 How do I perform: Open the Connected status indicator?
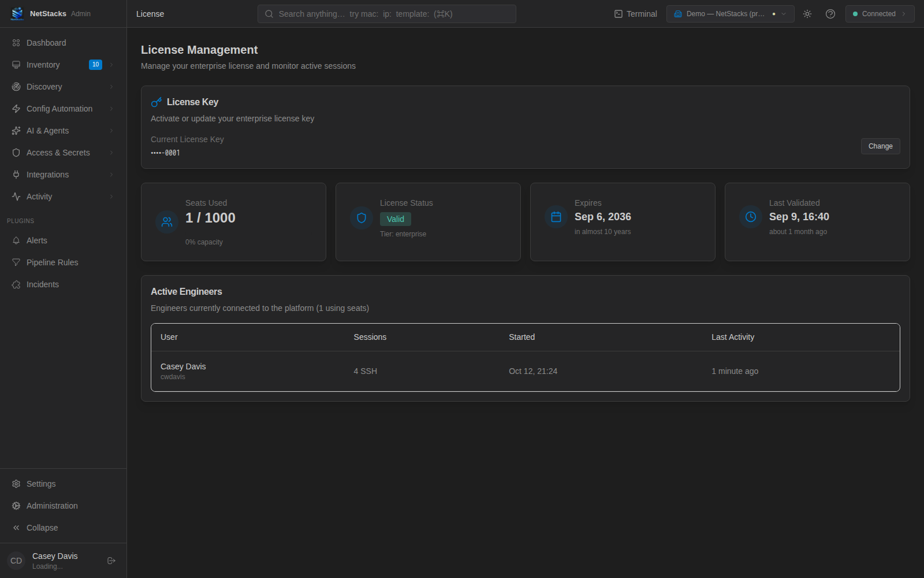(880, 14)
